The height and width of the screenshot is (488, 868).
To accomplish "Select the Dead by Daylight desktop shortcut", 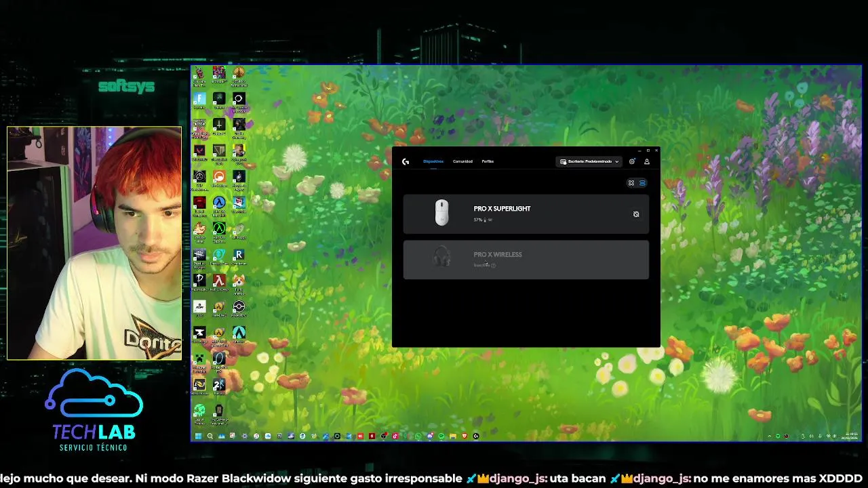I will tap(199, 258).
